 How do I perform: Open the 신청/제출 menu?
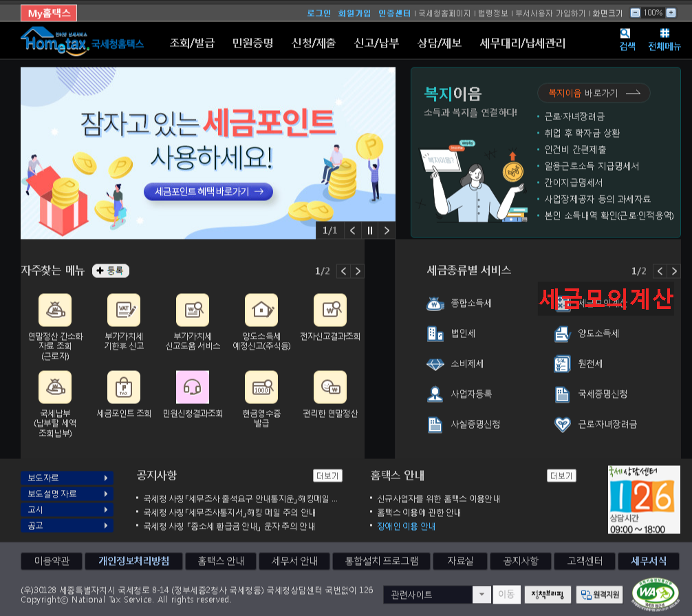click(314, 43)
